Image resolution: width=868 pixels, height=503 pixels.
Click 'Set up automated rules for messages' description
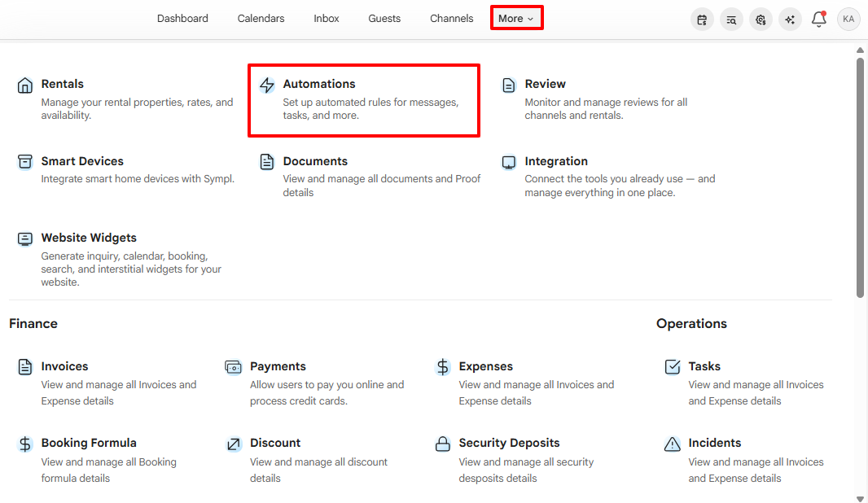point(370,108)
